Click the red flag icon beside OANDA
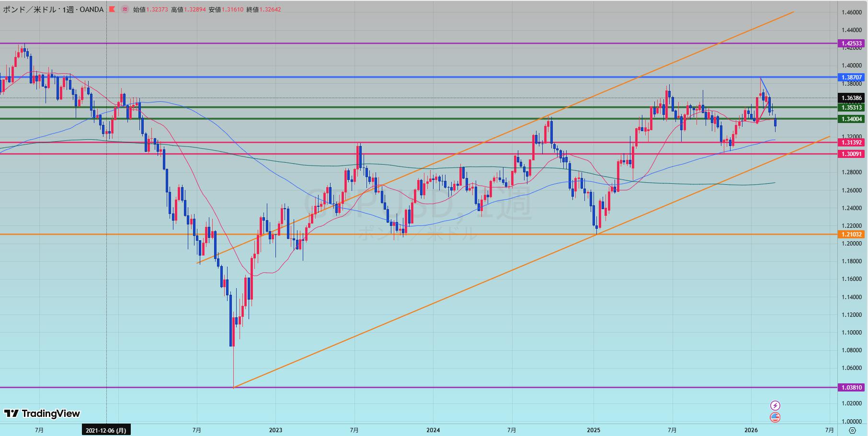The image size is (868, 436). (x=112, y=9)
